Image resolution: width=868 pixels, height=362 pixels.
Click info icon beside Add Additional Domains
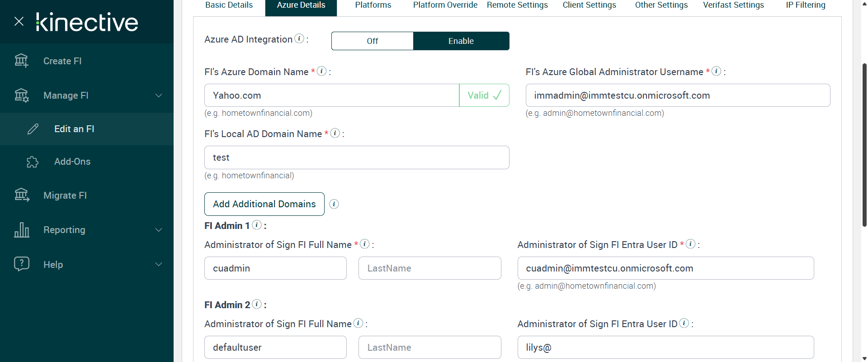click(x=334, y=204)
